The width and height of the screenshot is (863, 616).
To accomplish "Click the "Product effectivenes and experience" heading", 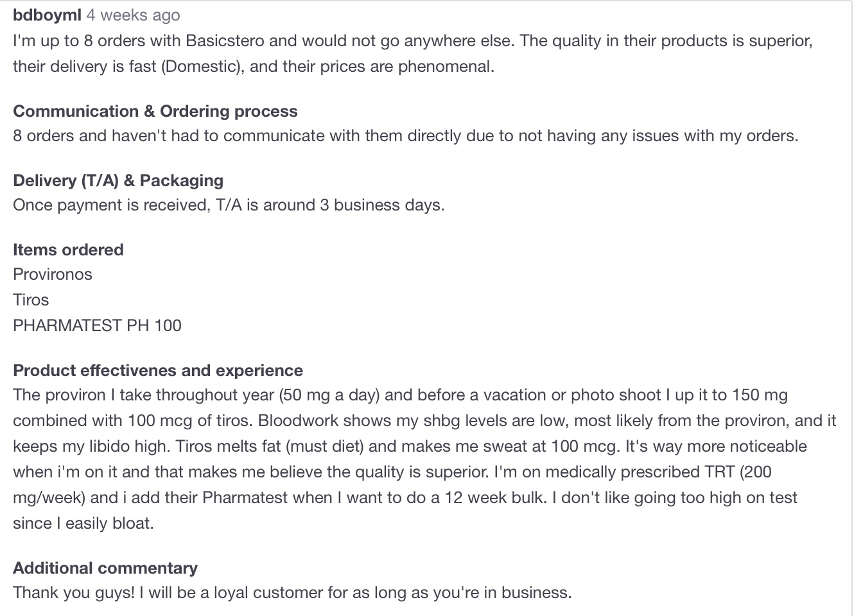I will (x=158, y=370).
